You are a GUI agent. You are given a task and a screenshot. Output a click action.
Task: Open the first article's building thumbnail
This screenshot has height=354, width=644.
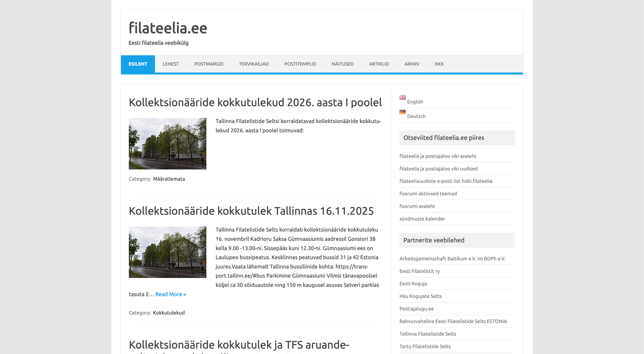click(168, 144)
